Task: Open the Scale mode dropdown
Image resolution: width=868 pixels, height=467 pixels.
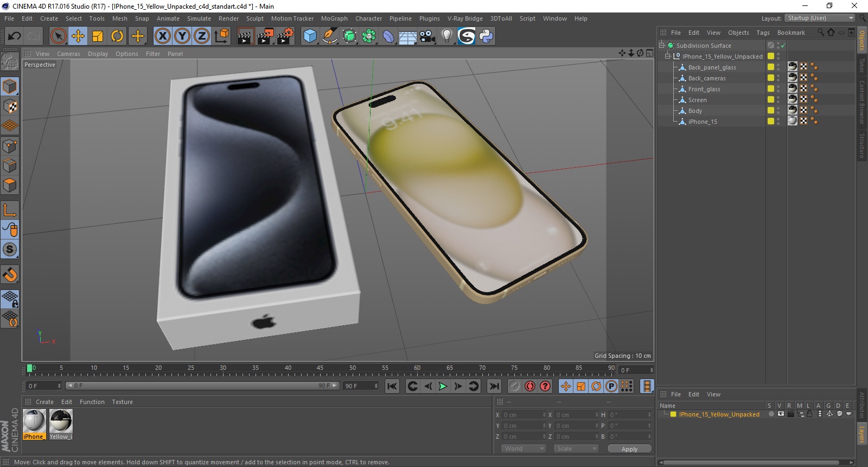Action: [x=576, y=449]
